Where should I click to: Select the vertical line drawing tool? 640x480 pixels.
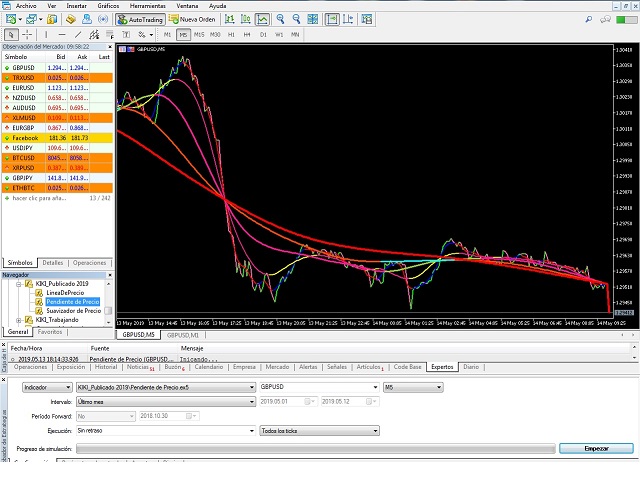(47, 35)
